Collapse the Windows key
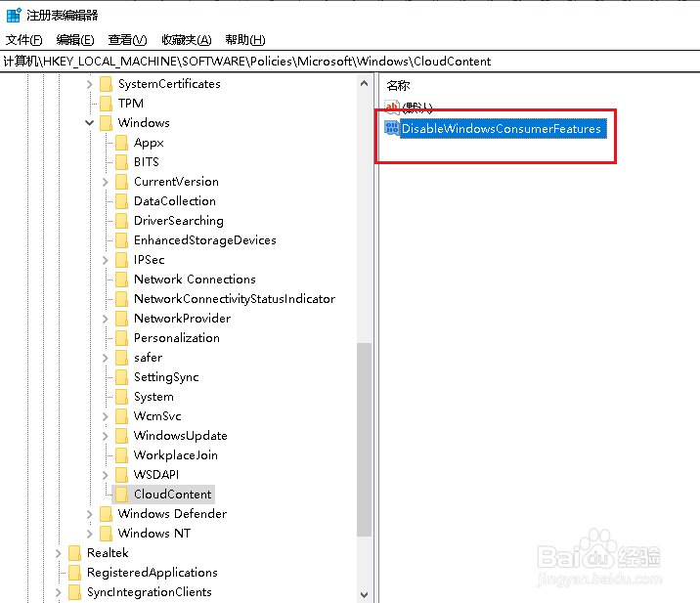Viewport: 700px width, 603px height. (89, 123)
